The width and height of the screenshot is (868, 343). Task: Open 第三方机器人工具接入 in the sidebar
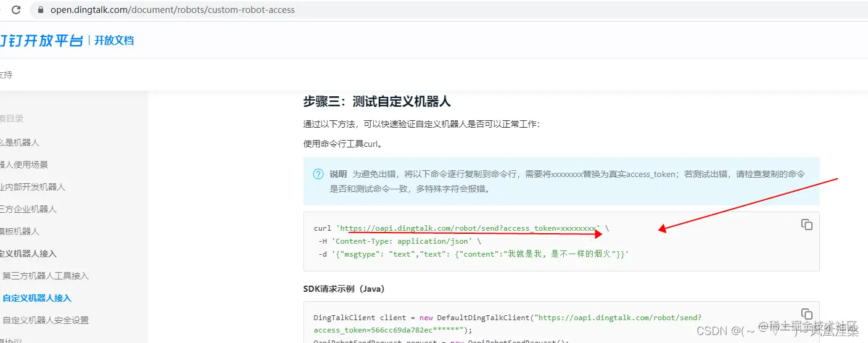tap(46, 276)
